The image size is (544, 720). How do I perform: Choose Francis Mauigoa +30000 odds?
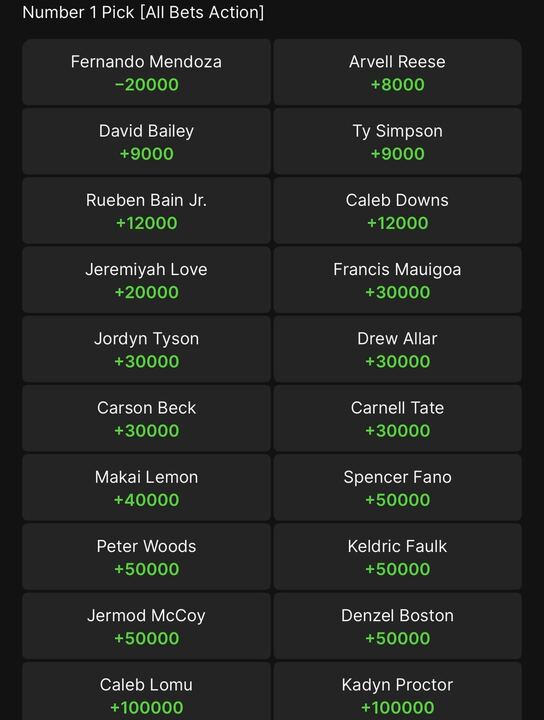(x=398, y=280)
